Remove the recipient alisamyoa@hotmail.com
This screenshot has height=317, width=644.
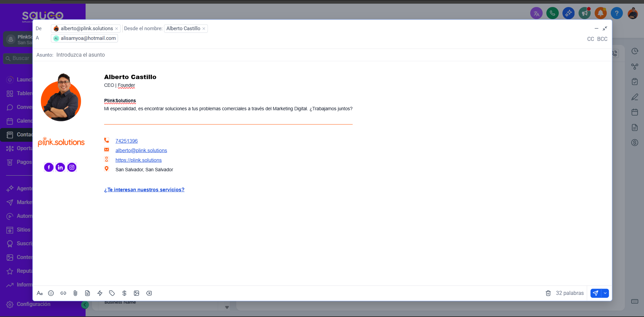pyautogui.click(x=114, y=38)
